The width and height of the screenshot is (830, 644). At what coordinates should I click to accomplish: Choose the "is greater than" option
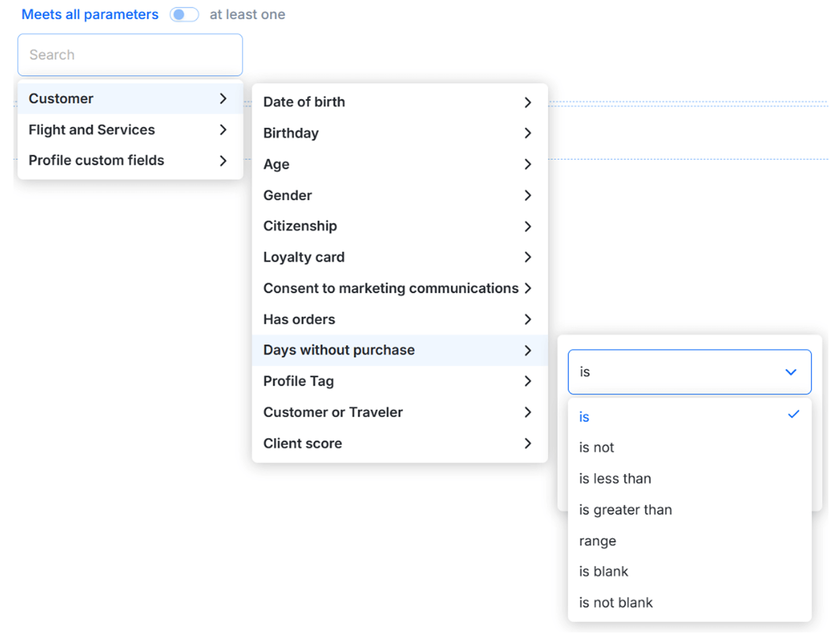(x=625, y=510)
